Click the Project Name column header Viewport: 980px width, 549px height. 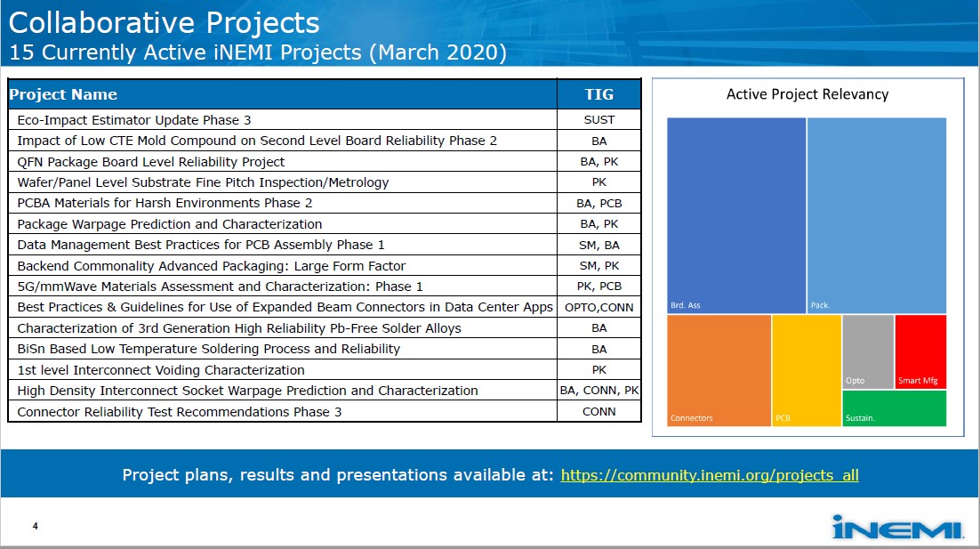[283, 94]
